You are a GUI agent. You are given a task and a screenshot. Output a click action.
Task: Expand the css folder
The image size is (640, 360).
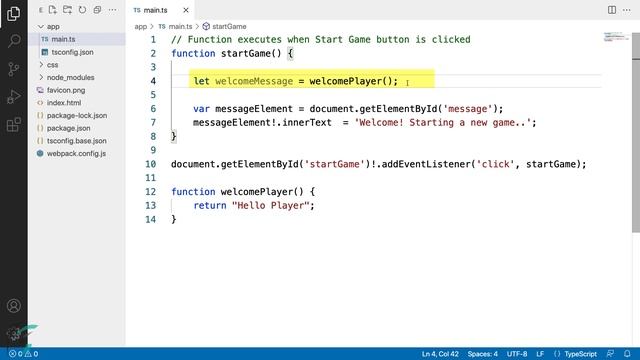pyautogui.click(x=77, y=65)
